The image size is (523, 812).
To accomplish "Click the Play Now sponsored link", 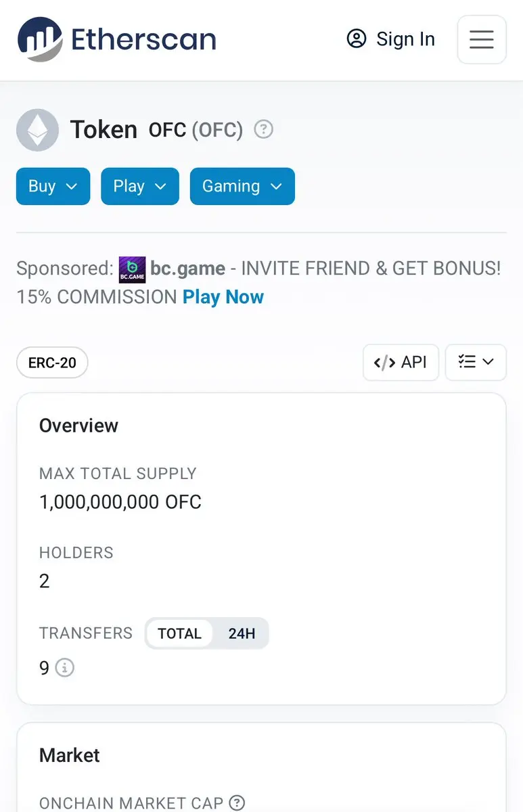I will [223, 296].
